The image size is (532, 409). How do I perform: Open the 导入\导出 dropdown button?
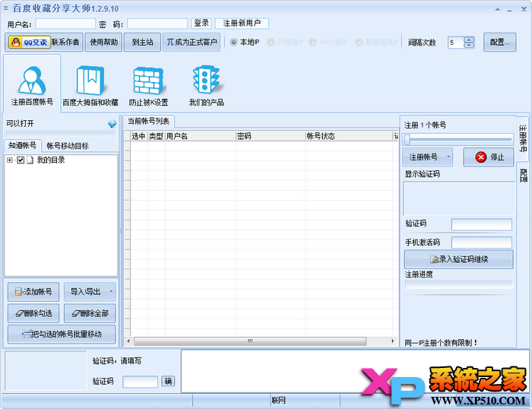[90, 292]
